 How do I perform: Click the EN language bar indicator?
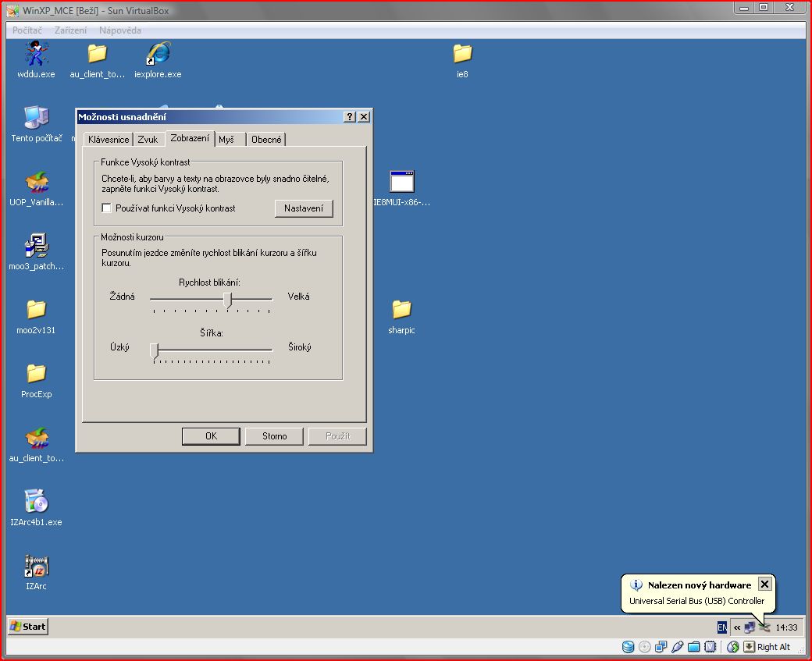pos(722,627)
